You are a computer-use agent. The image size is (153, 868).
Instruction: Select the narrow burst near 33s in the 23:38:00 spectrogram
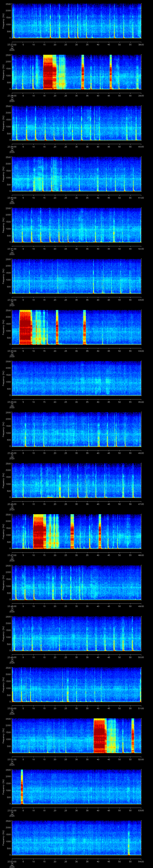click(x=83, y=72)
